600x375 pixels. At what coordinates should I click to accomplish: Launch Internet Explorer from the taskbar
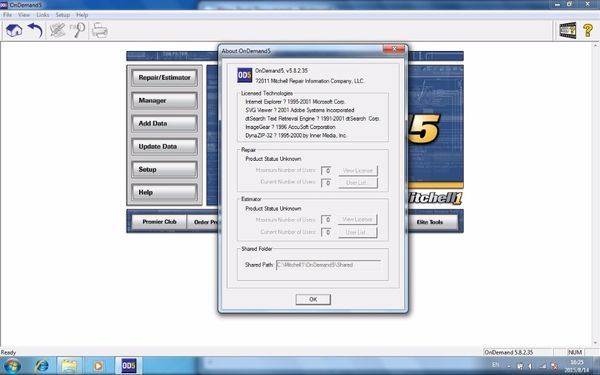tap(41, 366)
